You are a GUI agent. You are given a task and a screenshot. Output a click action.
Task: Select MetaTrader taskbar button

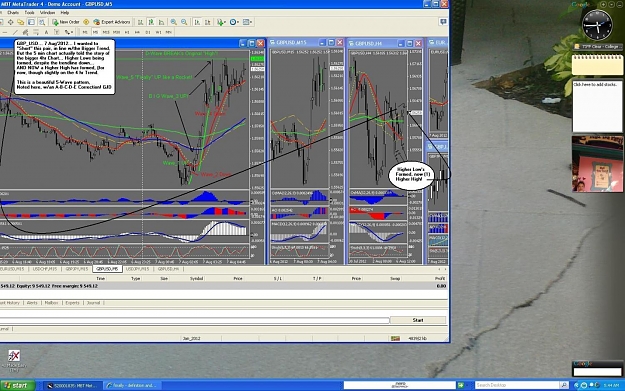[x=73, y=385]
